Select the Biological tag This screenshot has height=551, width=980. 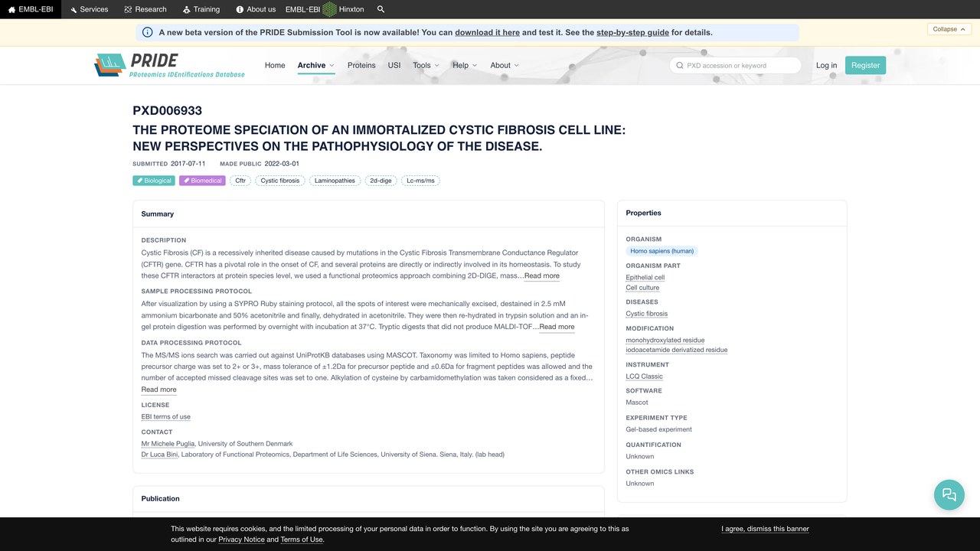154,181
